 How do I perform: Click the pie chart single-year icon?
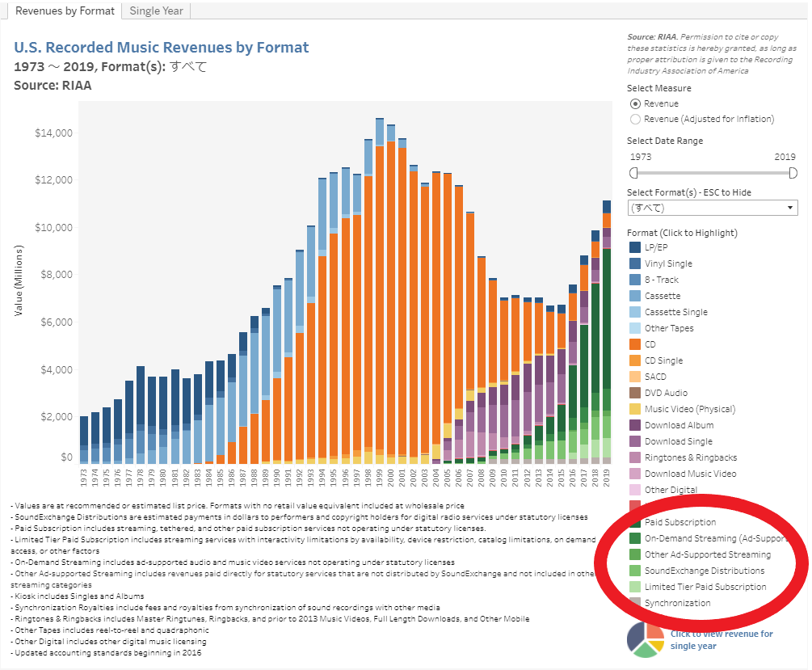[x=645, y=639]
